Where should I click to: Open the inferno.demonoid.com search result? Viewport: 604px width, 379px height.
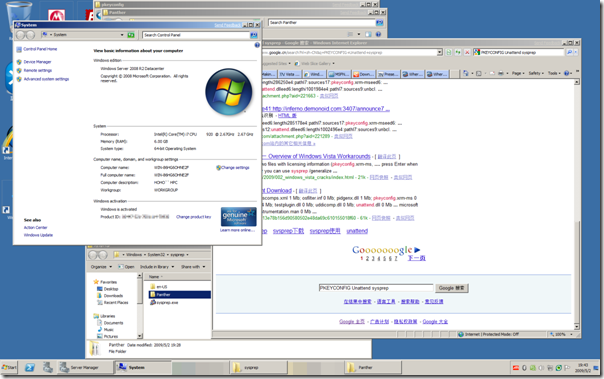pos(326,109)
